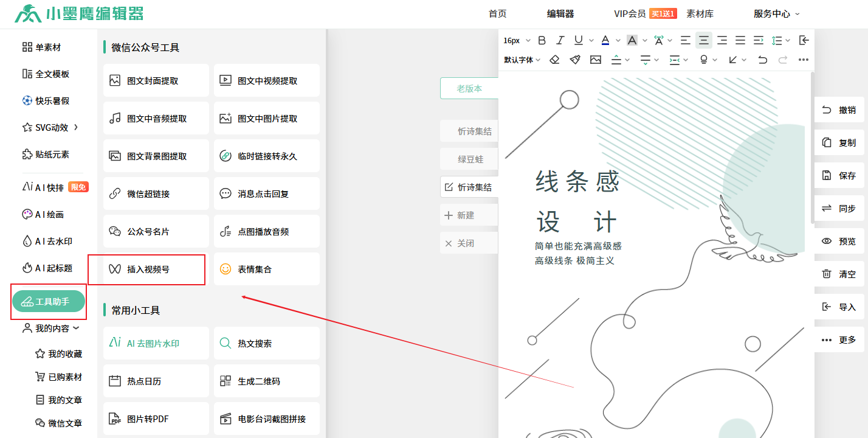
Task: Open the 插入视频号 tool
Action: coord(156,269)
